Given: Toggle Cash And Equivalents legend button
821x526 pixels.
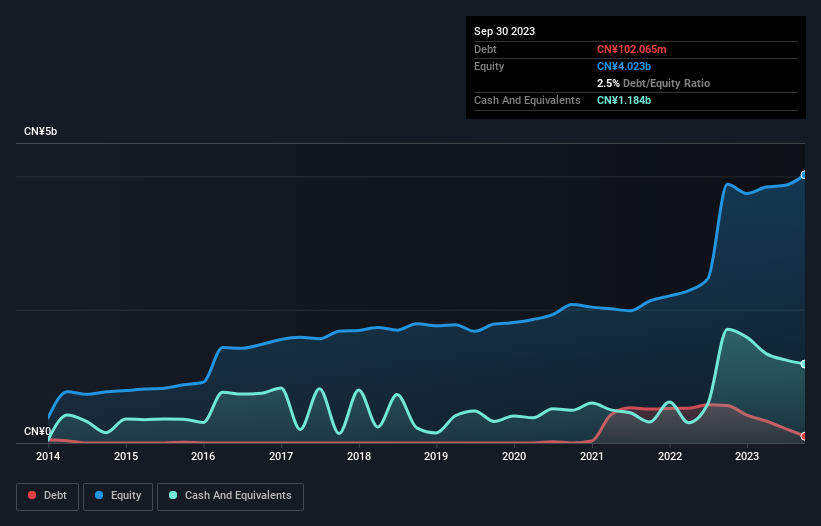Looking at the screenshot, I should (x=230, y=496).
